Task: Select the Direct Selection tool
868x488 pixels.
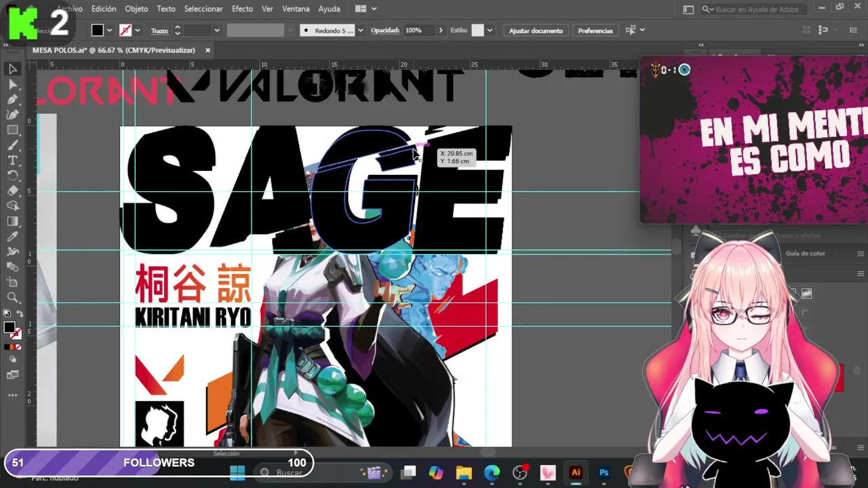Action: [x=12, y=85]
